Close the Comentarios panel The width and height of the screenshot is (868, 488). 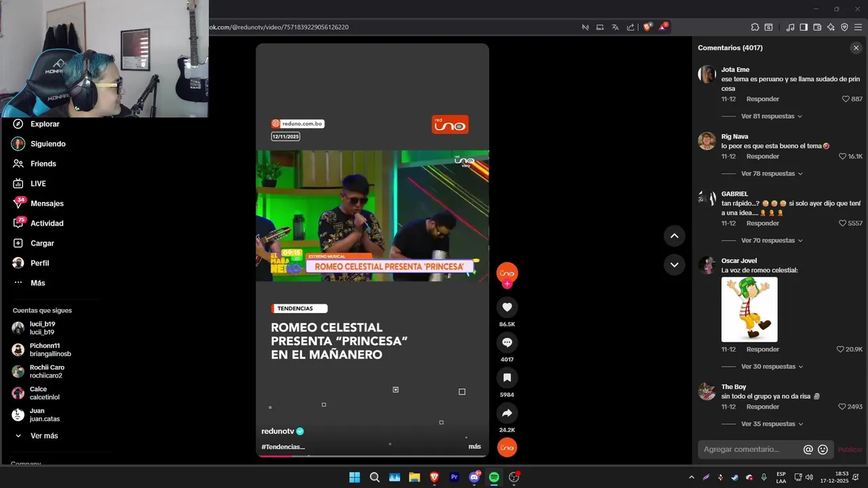click(856, 48)
